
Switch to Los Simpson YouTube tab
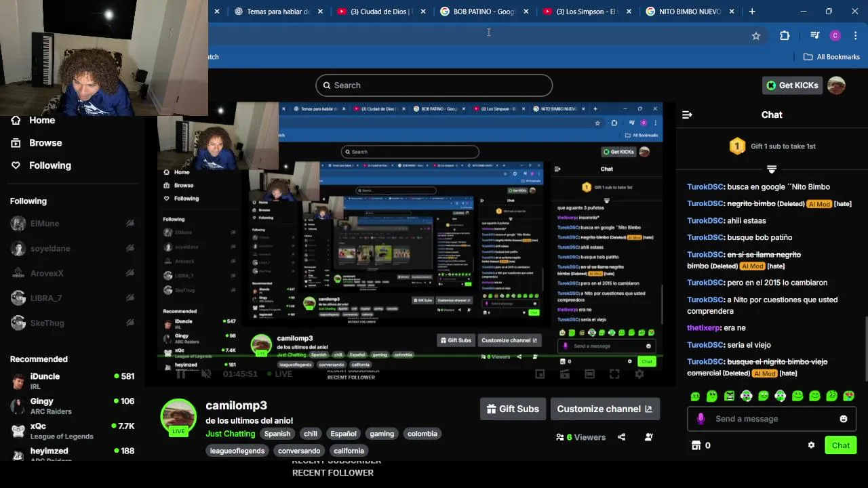click(x=587, y=12)
